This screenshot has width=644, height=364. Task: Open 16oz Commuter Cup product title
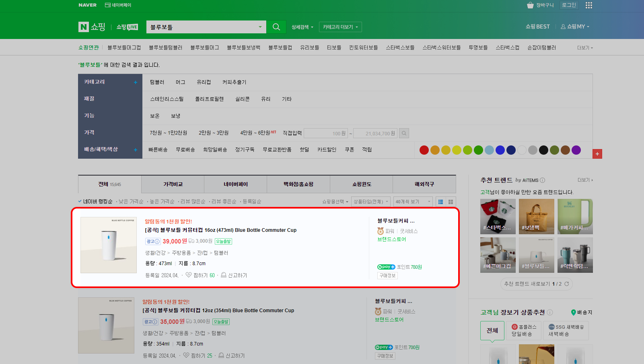[x=221, y=230]
